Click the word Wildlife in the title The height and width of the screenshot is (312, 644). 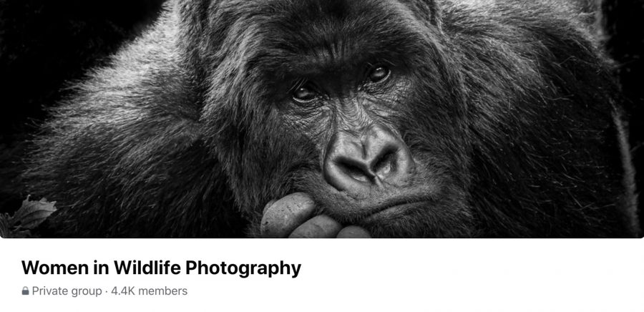pos(147,268)
